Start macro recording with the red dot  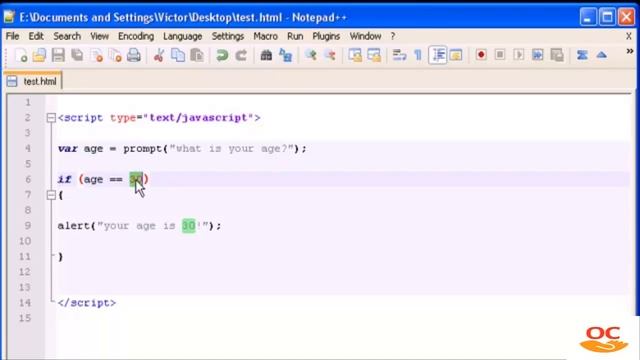click(481, 55)
